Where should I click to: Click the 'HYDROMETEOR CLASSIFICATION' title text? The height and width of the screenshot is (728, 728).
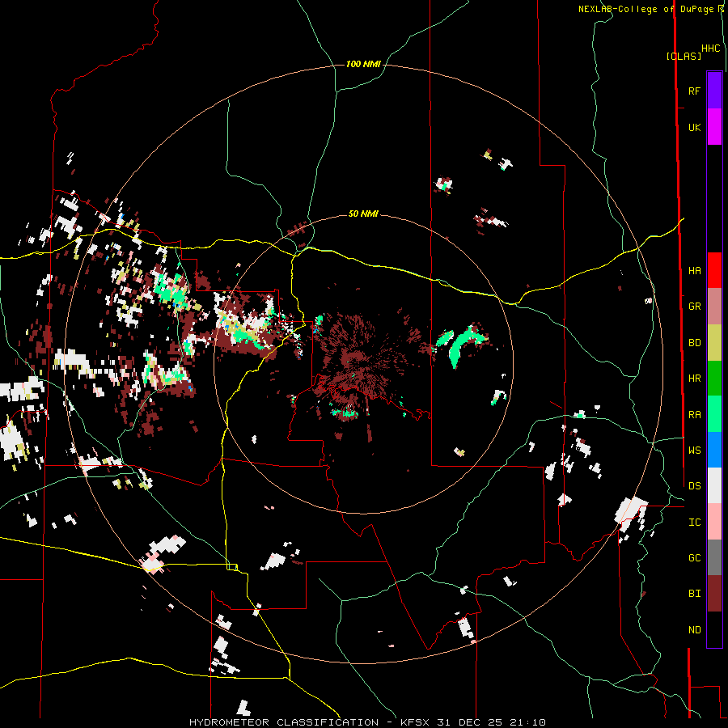tap(284, 722)
